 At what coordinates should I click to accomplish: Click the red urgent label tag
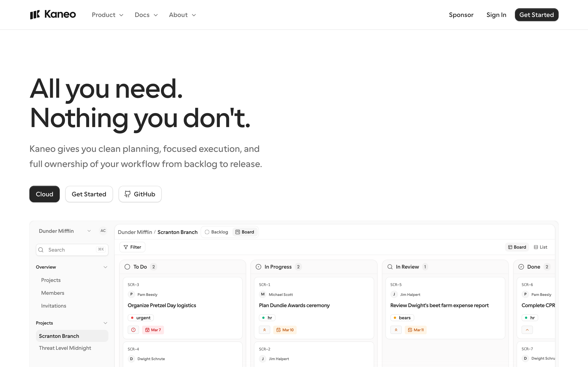coord(141,317)
